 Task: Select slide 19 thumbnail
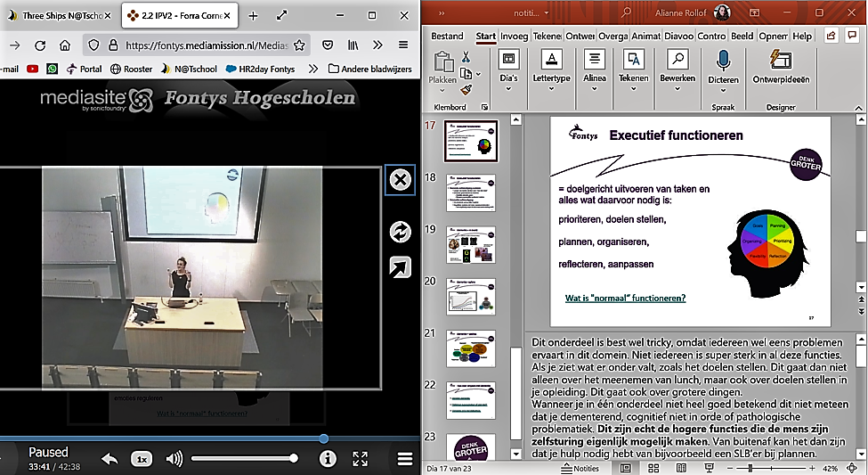coord(470,243)
